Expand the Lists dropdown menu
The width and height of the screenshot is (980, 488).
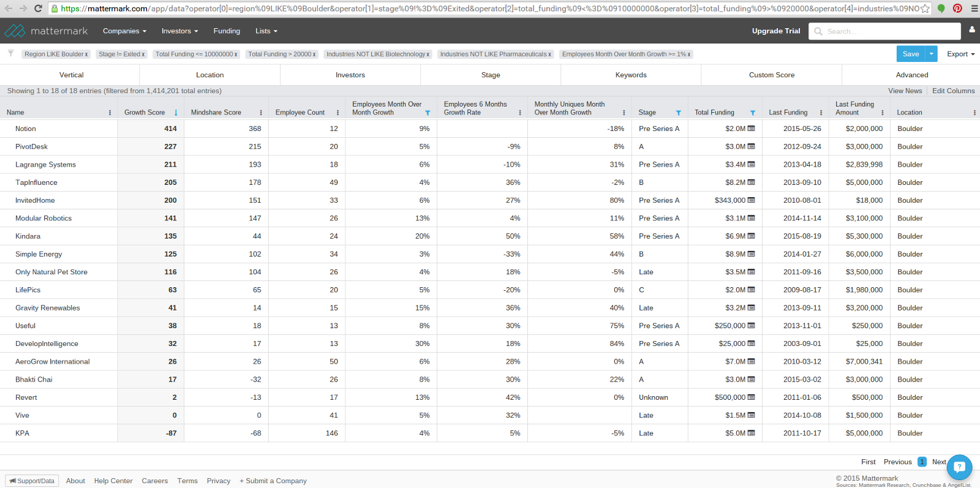(x=266, y=31)
